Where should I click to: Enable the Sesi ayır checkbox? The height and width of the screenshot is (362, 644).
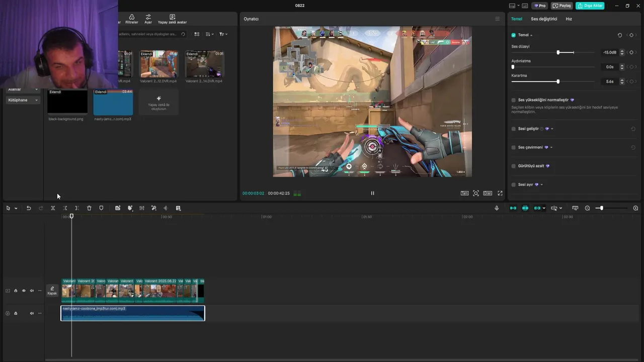pyautogui.click(x=514, y=185)
